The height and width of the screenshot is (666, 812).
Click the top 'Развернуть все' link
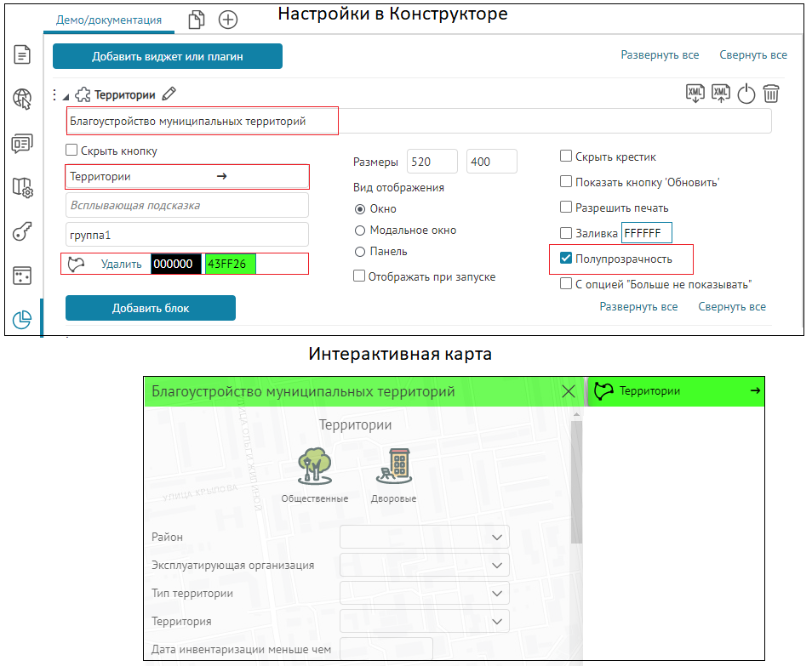[660, 55]
